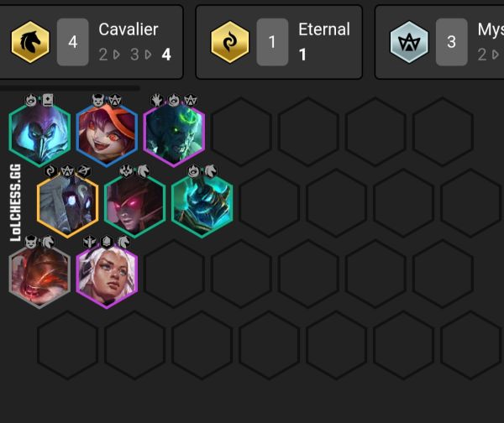Select the Kindred champion with gold border

(67, 204)
